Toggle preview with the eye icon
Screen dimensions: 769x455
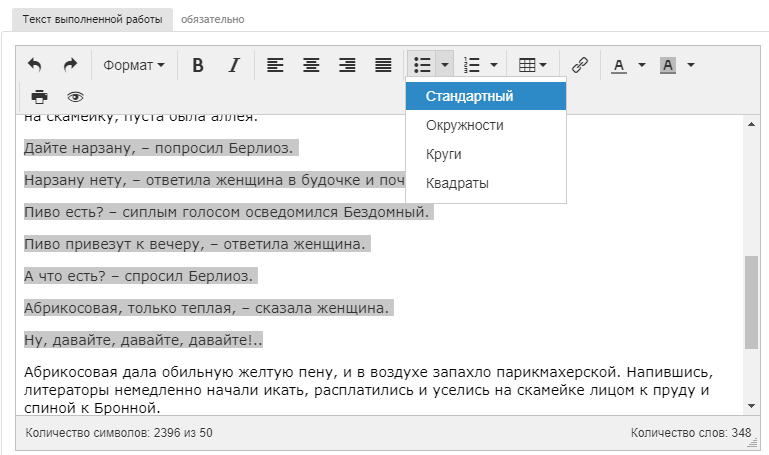coord(75,97)
